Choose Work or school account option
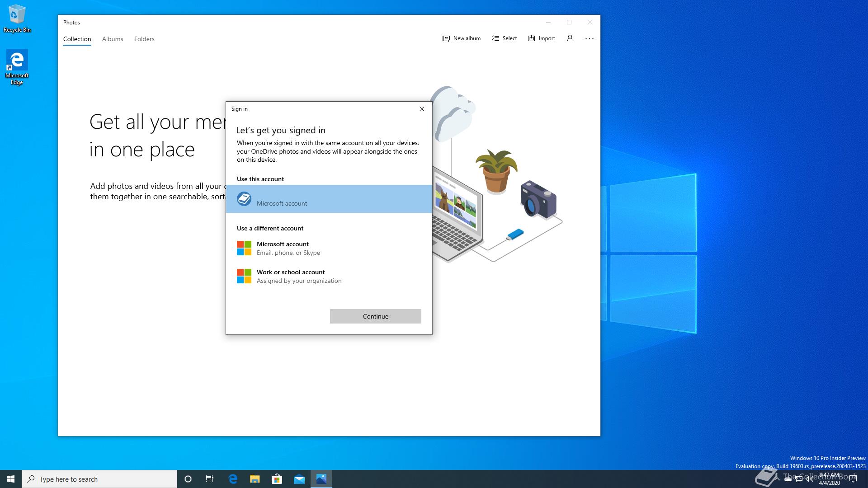Screen dimensions: 868x488 point(329,276)
